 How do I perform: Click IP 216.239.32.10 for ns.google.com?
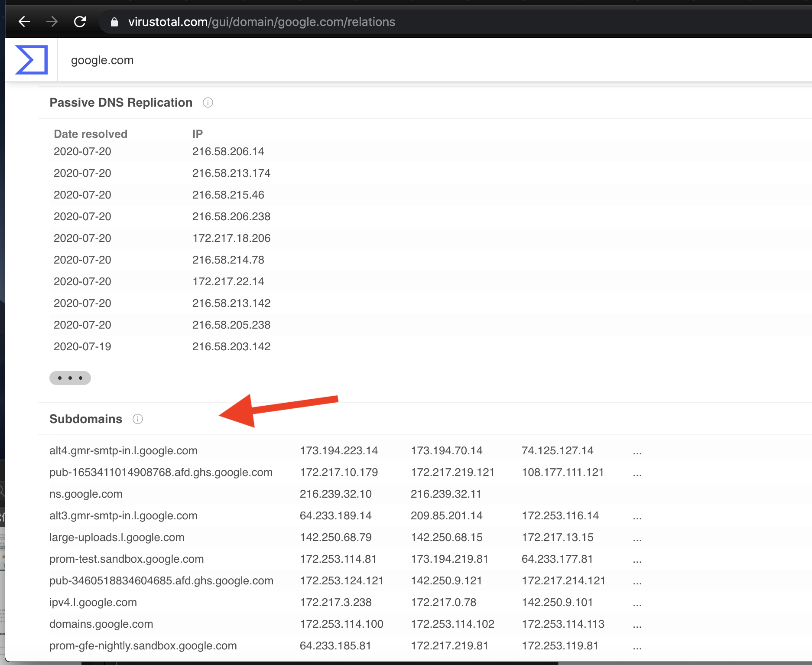(335, 494)
